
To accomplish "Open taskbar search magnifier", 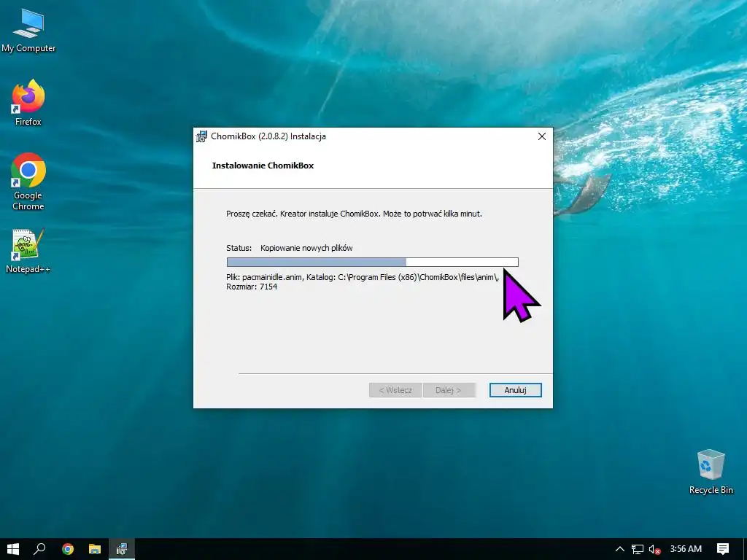I will click(39, 549).
